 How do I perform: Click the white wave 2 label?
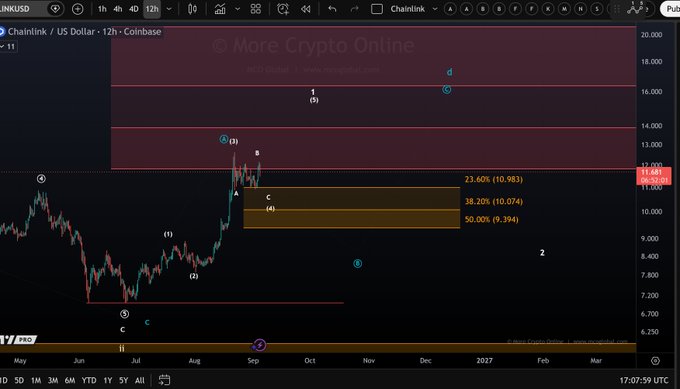[x=542, y=253]
